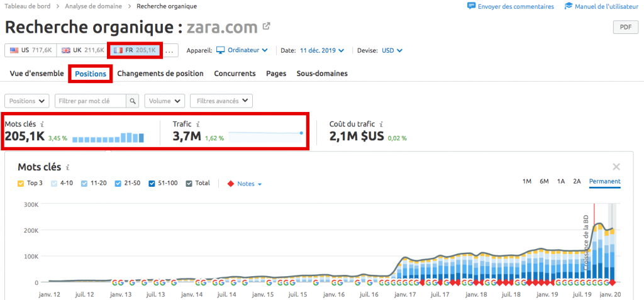644x300 pixels.
Task: Click info icon next to Trafic metric
Action: pyautogui.click(x=198, y=124)
